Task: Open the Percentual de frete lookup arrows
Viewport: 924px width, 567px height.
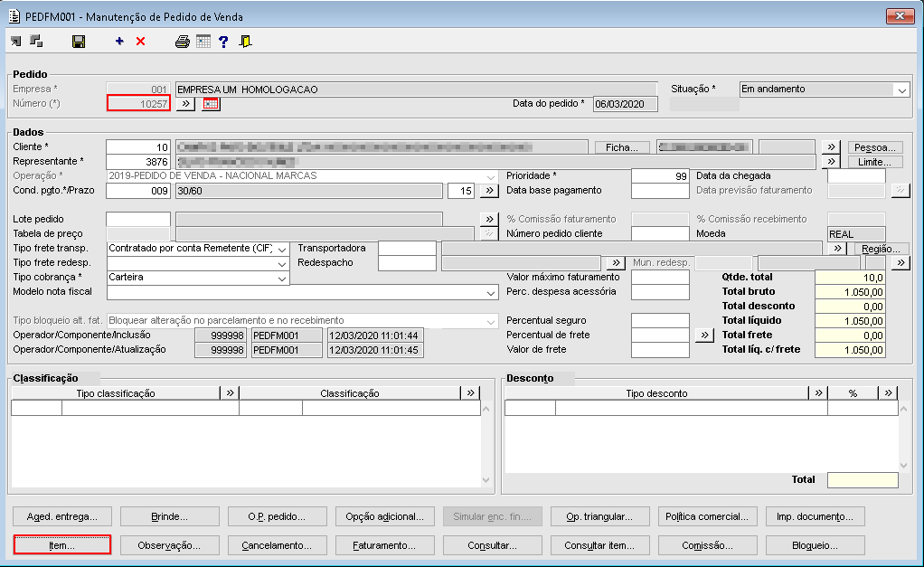Action: (x=705, y=335)
